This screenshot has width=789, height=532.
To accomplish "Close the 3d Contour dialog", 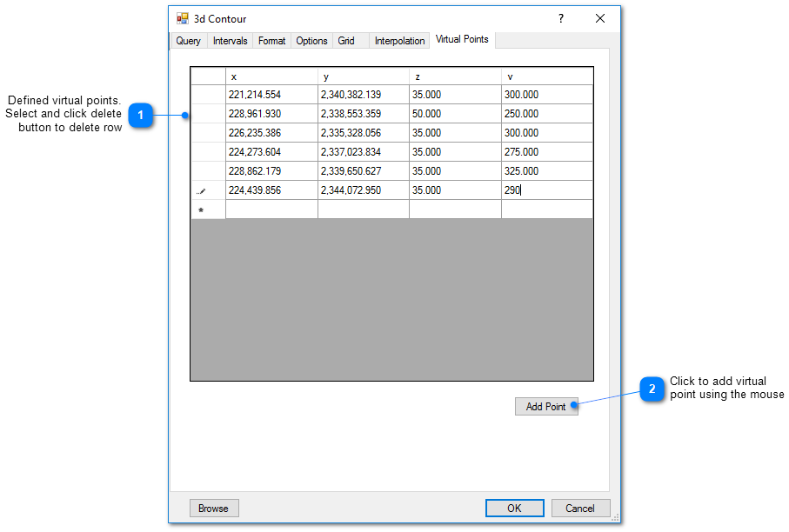I will (x=600, y=18).
